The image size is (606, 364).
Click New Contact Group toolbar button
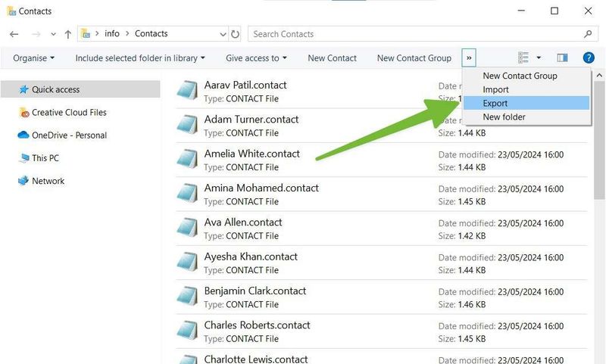point(414,58)
